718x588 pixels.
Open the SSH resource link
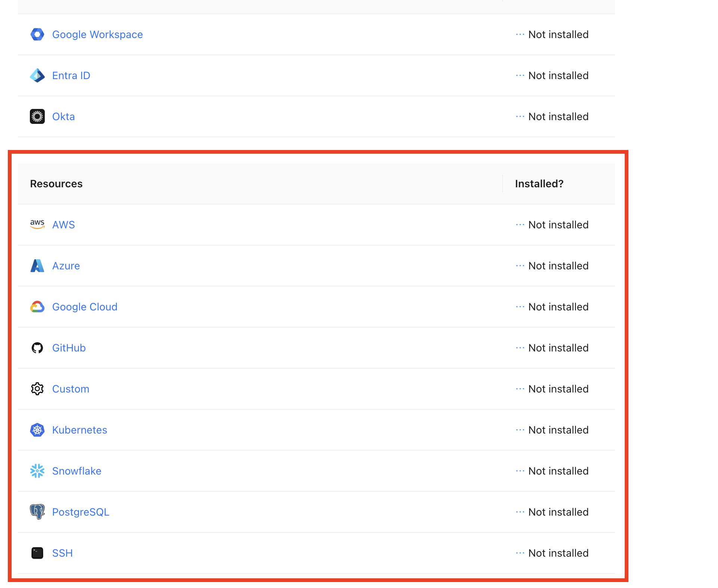pos(62,553)
